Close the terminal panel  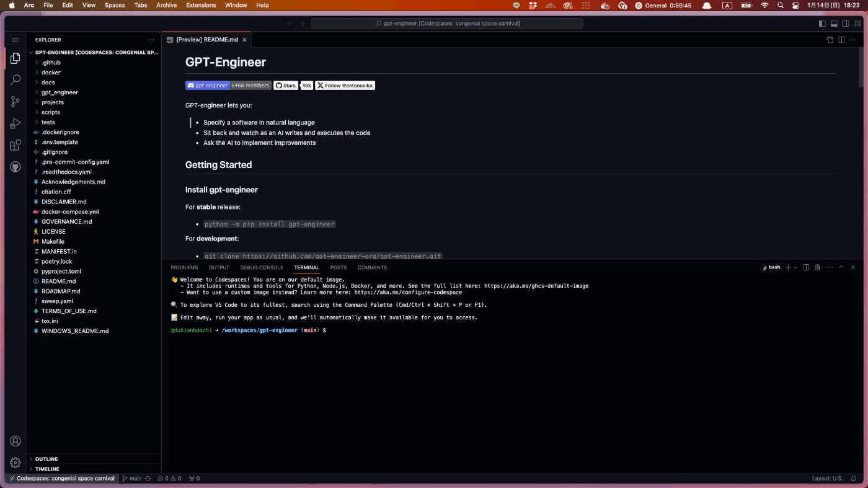853,267
